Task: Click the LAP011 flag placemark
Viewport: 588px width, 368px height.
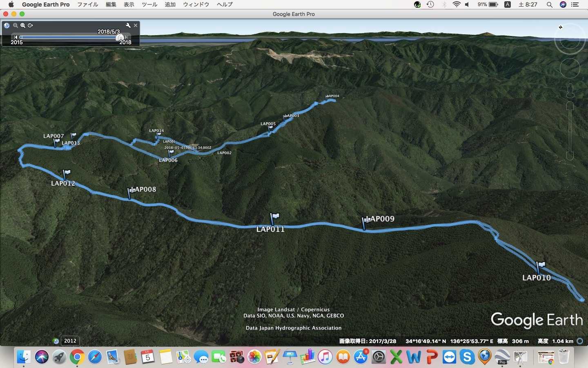Action: pyautogui.click(x=274, y=217)
